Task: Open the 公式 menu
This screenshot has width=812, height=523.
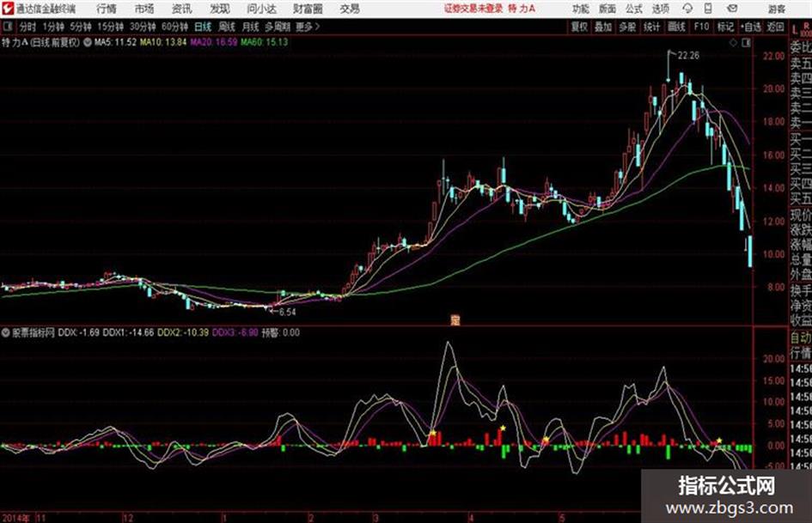Action: 634,9
